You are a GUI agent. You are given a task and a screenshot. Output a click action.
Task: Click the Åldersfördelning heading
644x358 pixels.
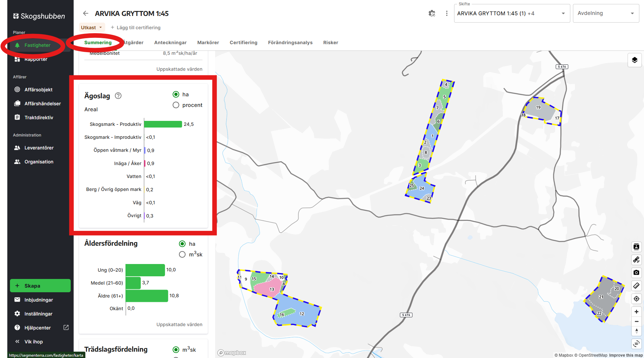111,243
